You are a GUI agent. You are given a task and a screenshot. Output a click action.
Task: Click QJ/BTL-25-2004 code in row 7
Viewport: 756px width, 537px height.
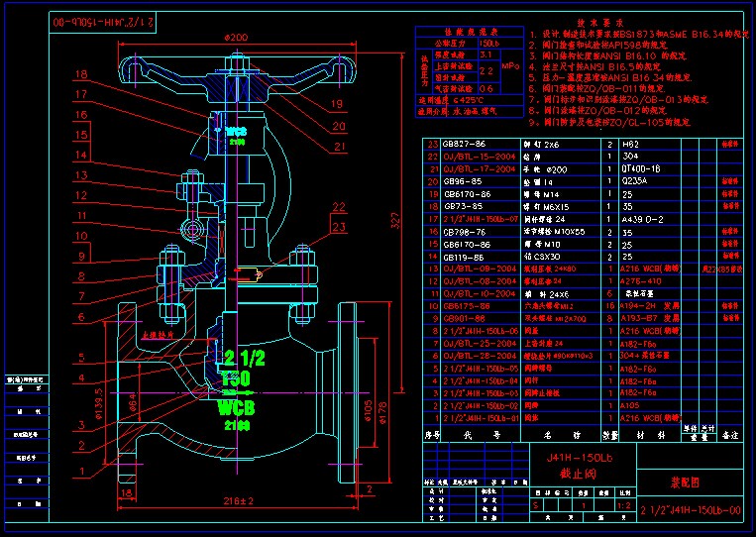[x=480, y=343]
